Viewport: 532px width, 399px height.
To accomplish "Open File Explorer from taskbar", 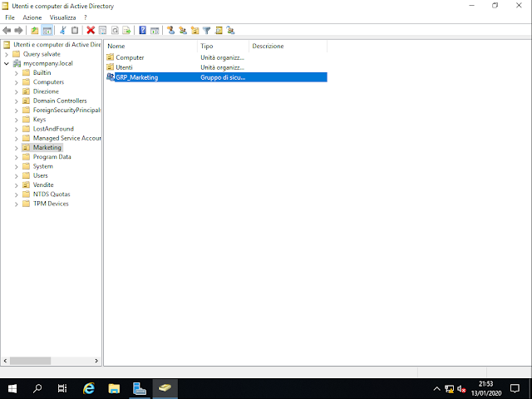I will coord(114,388).
